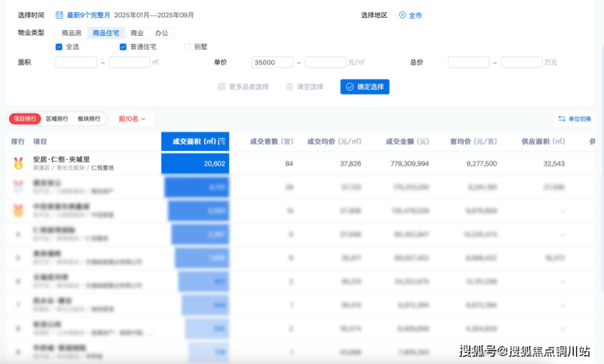This screenshot has width=604, height=364.
Task: Click the sort icon in 成交面积 column header
Action: coord(222,142)
